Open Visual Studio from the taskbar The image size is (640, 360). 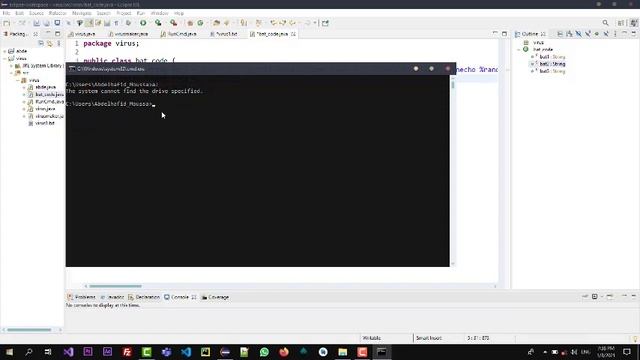[x=68, y=352]
